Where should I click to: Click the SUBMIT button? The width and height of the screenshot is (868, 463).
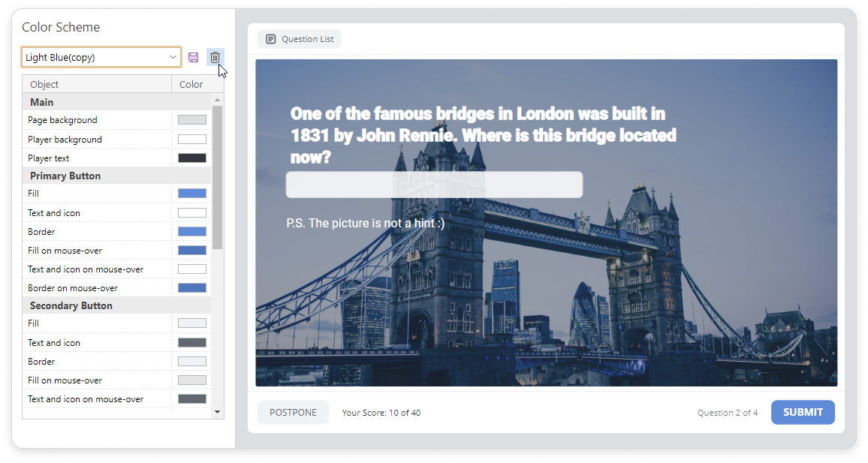[x=803, y=412]
